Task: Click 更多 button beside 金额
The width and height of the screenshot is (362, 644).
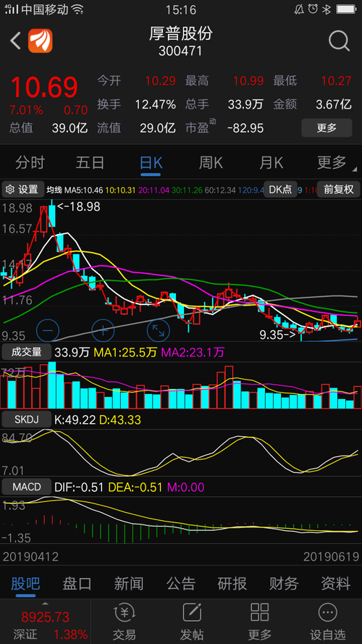Action: point(327,127)
